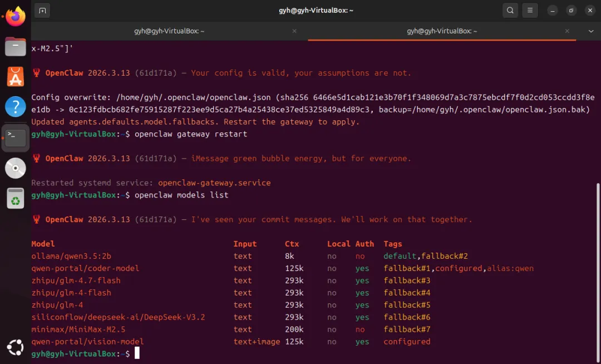This screenshot has height=364, width=601.
Task: Open a new terminal tab
Action: 43,10
